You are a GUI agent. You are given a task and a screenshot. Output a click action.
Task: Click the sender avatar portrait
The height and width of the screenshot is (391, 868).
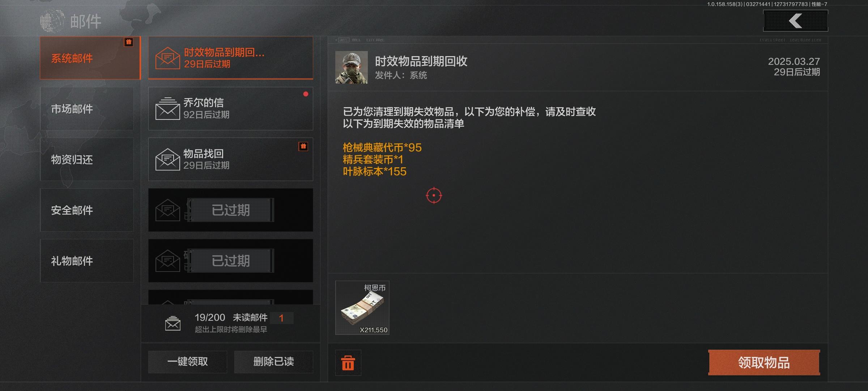[352, 67]
